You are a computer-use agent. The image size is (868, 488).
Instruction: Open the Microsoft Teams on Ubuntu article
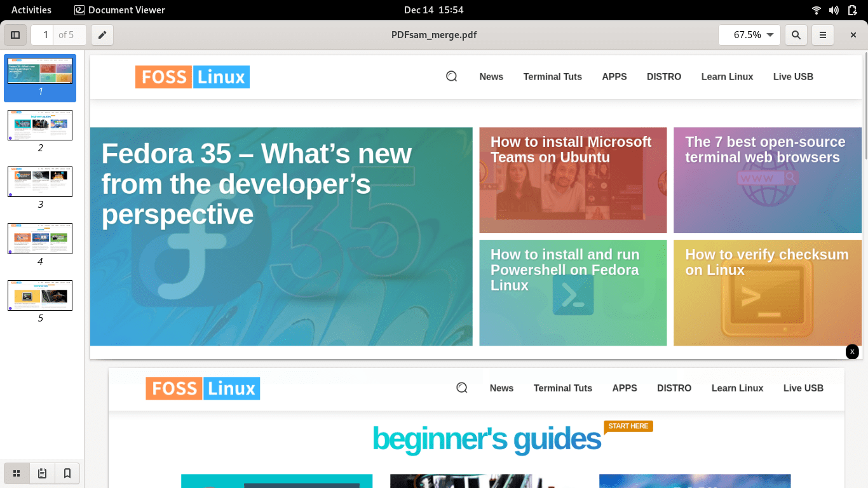coord(571,150)
